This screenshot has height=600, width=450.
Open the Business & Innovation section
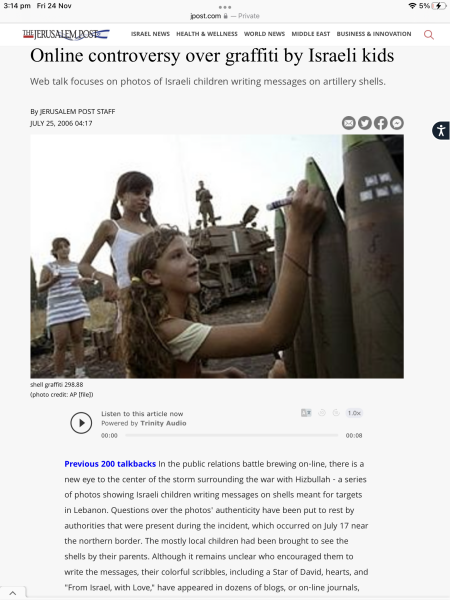(x=374, y=34)
